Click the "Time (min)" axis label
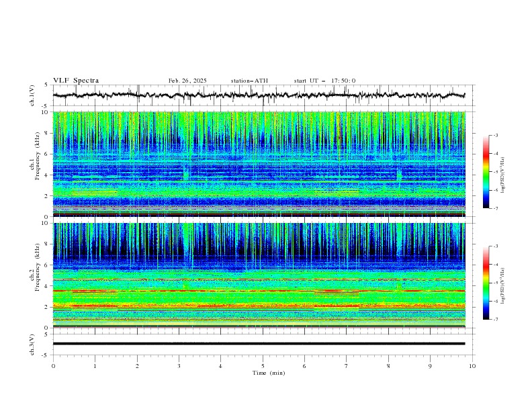The height and width of the screenshot is (411, 532). pos(269,373)
